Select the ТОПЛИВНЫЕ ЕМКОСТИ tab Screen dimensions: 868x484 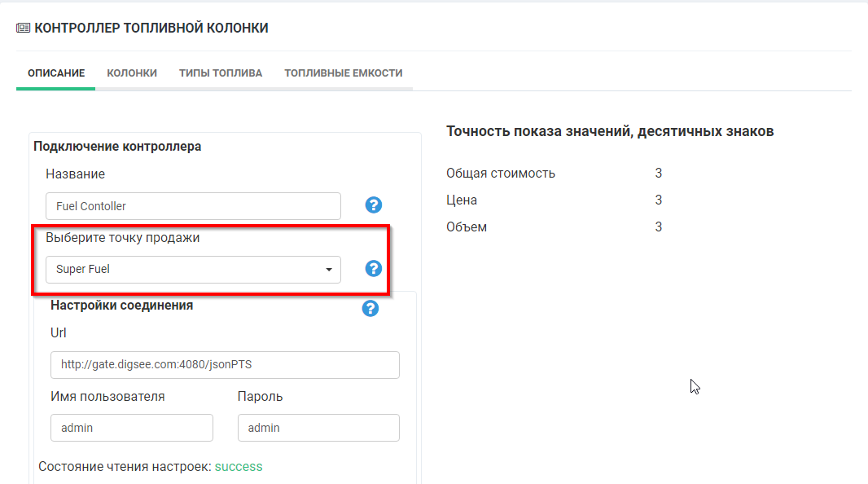(x=343, y=73)
